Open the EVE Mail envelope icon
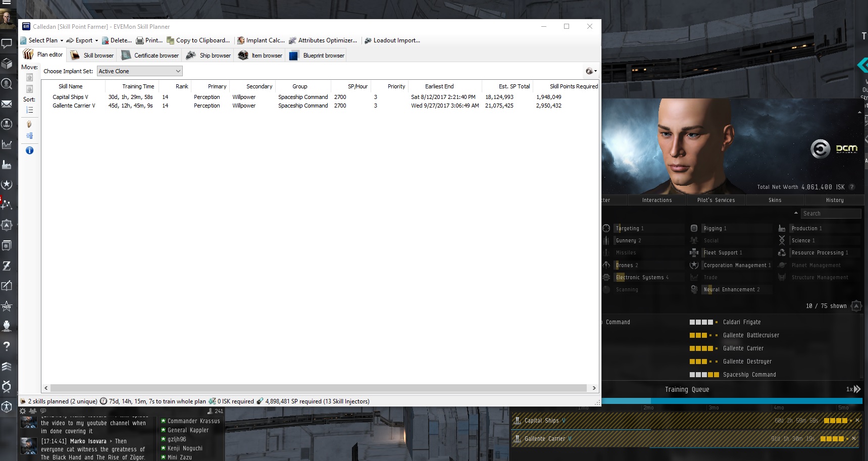The image size is (868, 461). pyautogui.click(x=7, y=104)
